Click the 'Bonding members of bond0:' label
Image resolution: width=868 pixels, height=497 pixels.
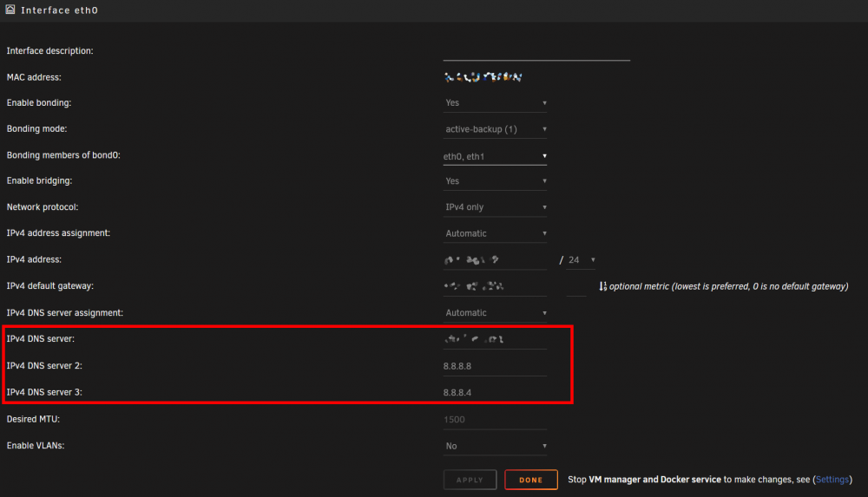click(x=63, y=155)
